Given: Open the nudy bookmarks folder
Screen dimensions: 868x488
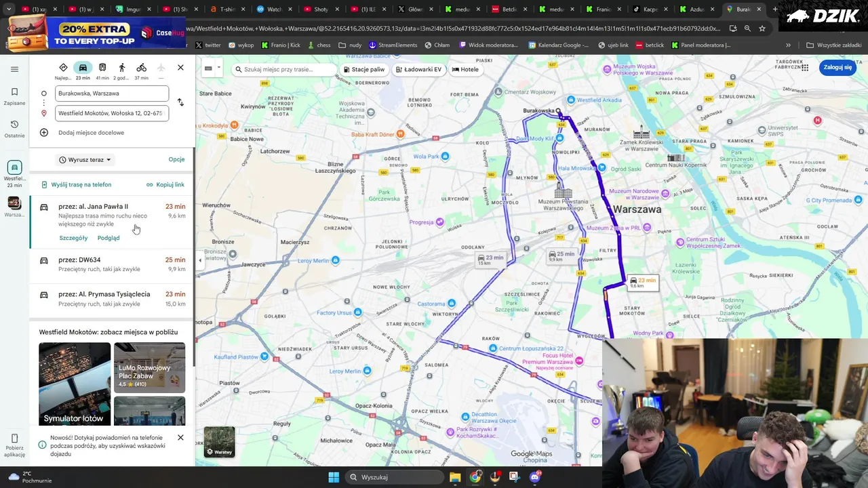Looking at the screenshot, I should (x=351, y=45).
